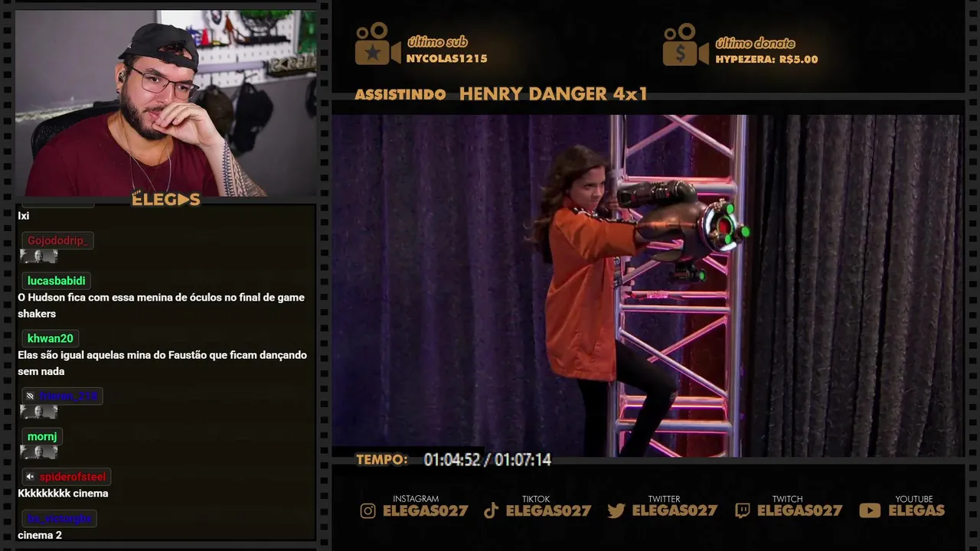Click the emote under frieren_218

click(x=38, y=412)
